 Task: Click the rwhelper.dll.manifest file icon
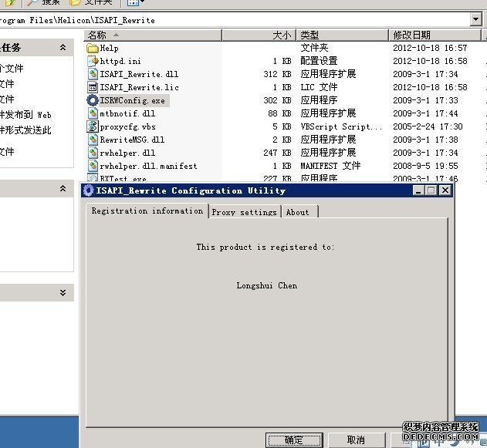[93, 166]
